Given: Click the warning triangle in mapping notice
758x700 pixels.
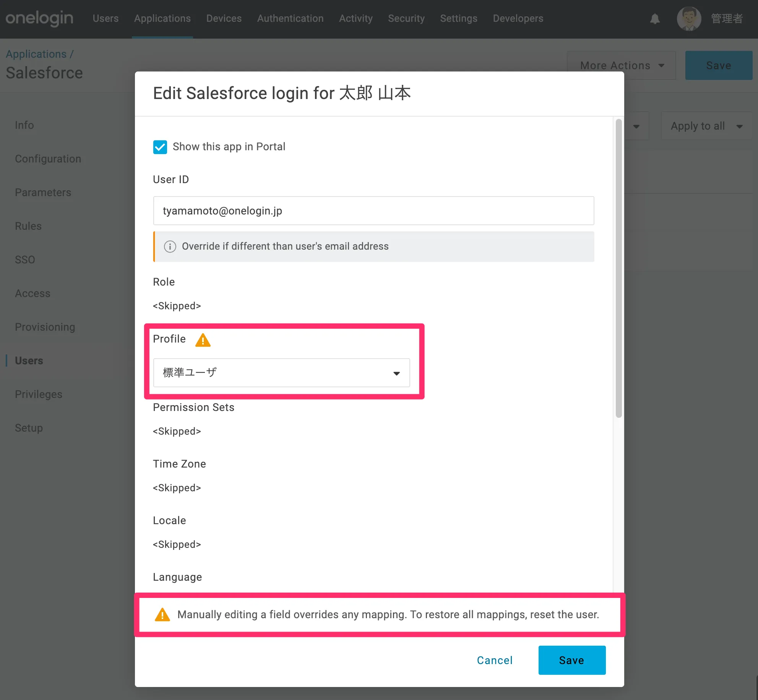Looking at the screenshot, I should coord(162,615).
